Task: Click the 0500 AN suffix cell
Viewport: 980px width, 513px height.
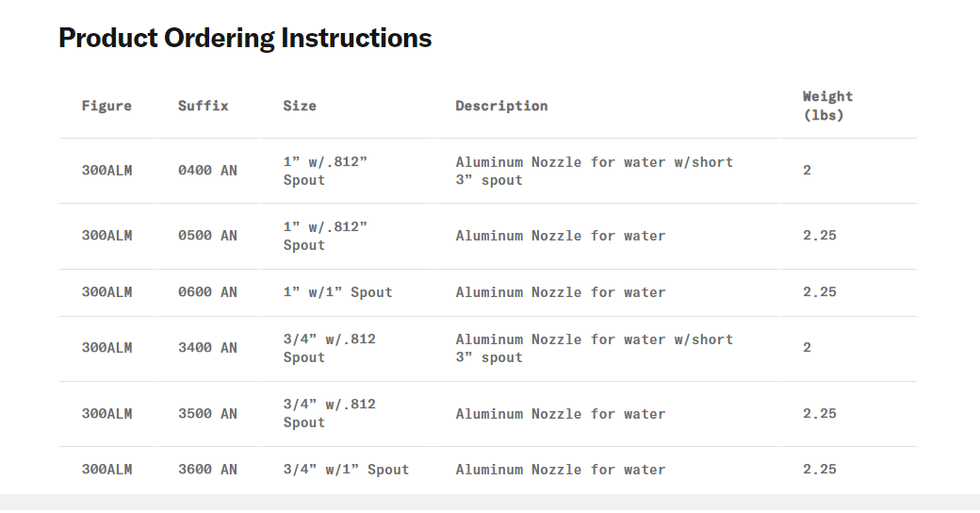Action: point(207,236)
